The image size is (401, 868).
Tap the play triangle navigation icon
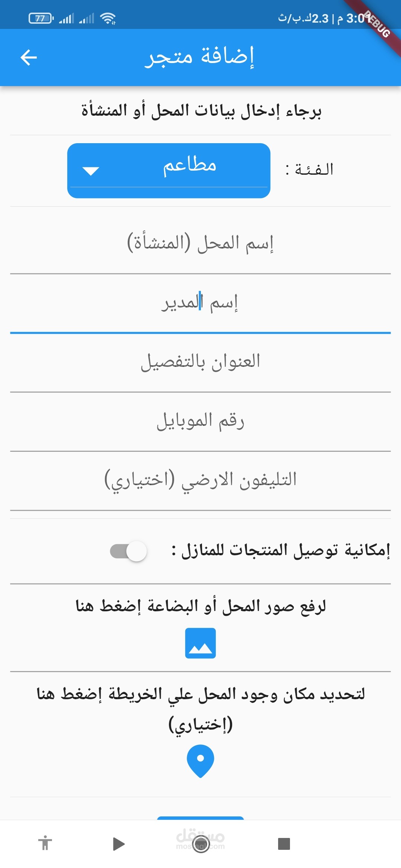(x=119, y=844)
